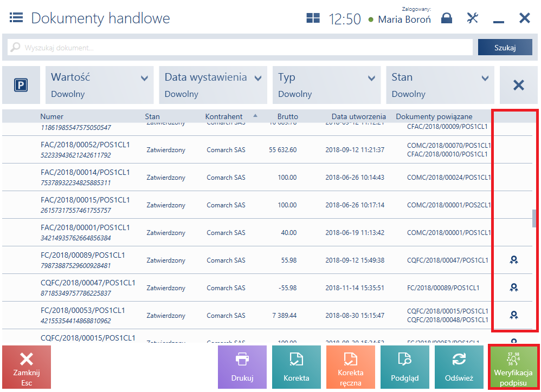Toggle the parking documents P filter
Viewport: 541px width, 392px height.
[x=21, y=85]
